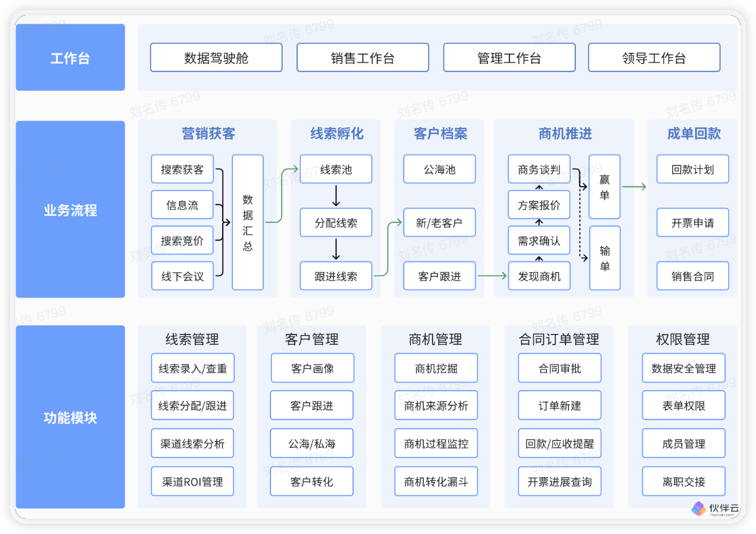Click the 搜索竞价 box
This screenshot has width=756, height=534.
click(182, 240)
